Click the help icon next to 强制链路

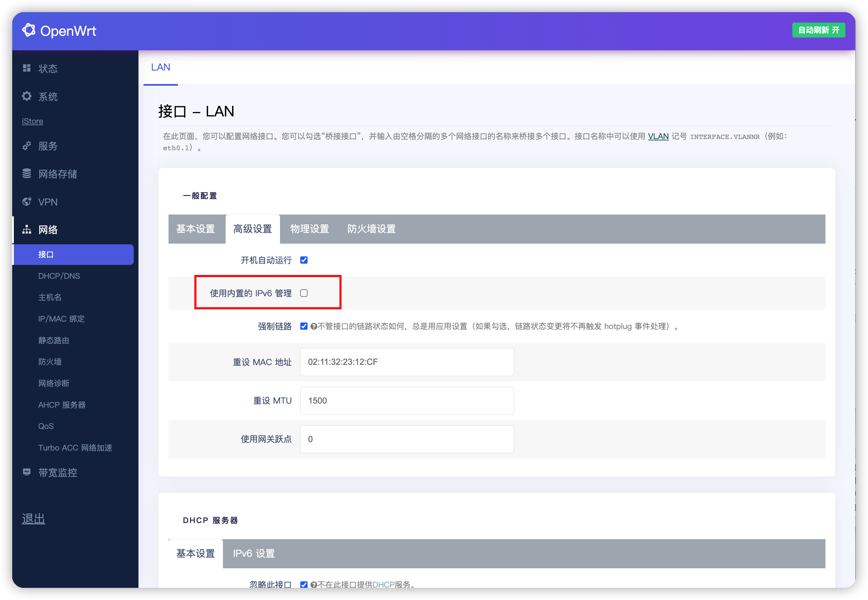(x=313, y=326)
